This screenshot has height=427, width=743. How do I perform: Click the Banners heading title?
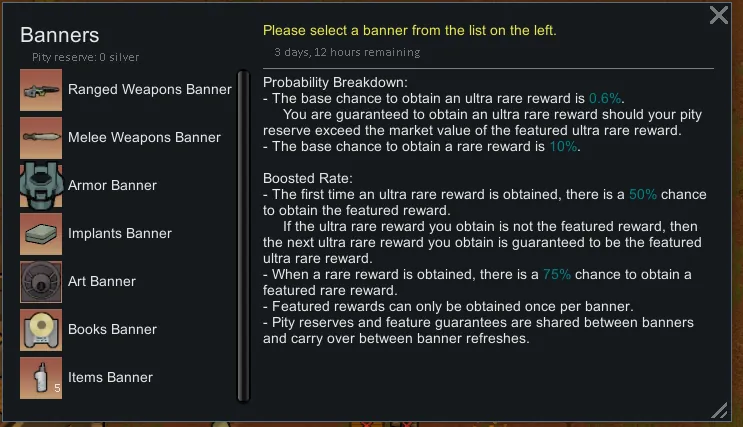pos(60,36)
